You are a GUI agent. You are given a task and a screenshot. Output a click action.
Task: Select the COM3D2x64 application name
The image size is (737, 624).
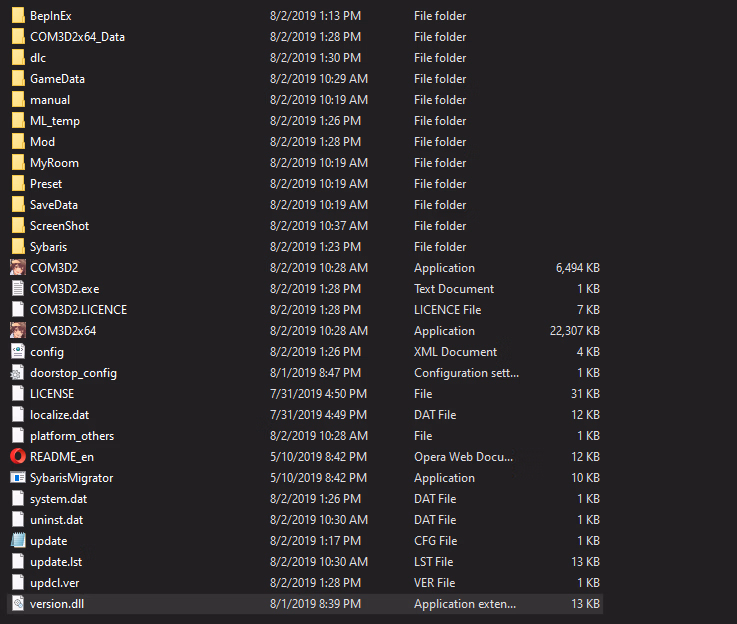tap(63, 331)
